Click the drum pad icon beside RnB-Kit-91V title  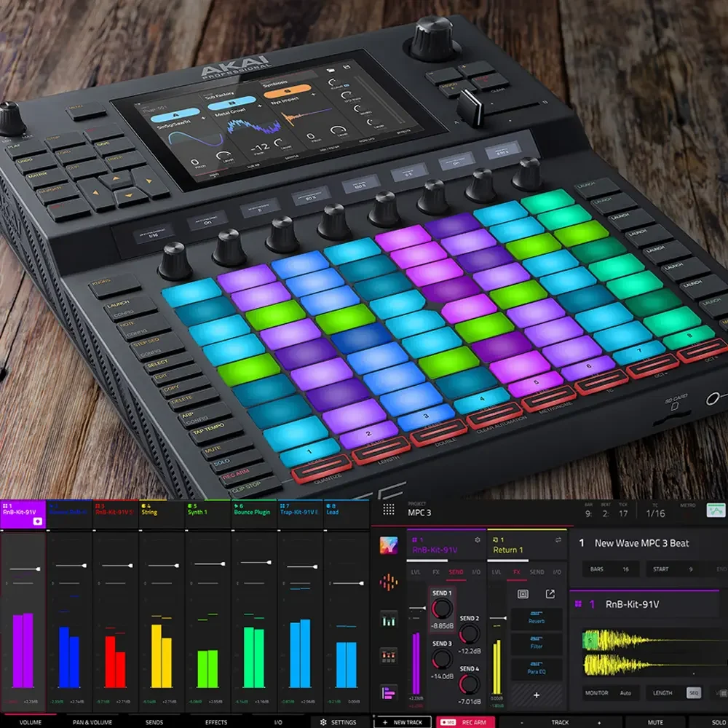(578, 604)
